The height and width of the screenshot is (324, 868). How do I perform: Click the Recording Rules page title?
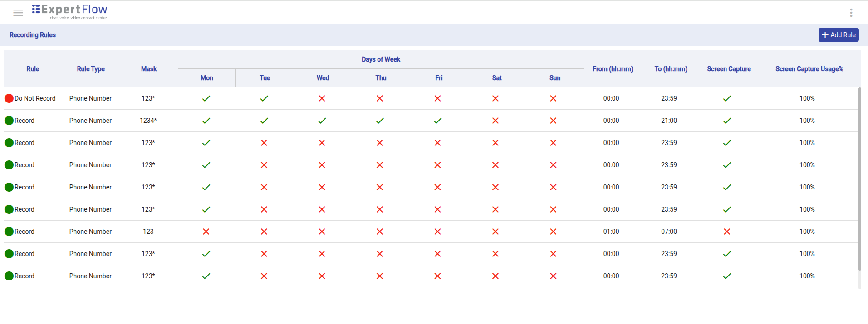click(33, 35)
